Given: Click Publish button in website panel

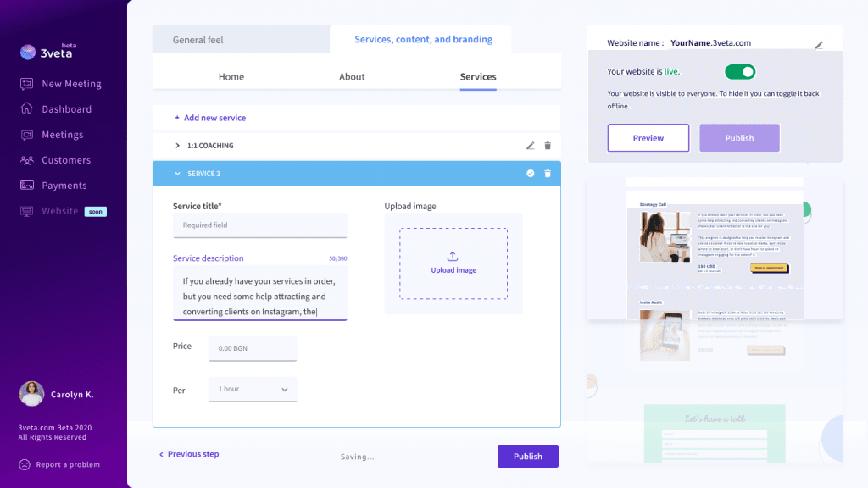Looking at the screenshot, I should coord(739,138).
